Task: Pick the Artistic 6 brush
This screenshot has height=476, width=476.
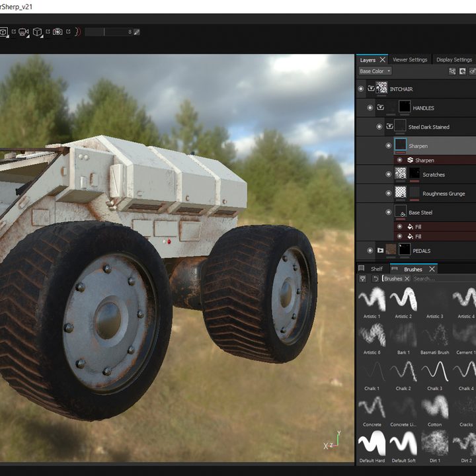Action: (x=372, y=338)
